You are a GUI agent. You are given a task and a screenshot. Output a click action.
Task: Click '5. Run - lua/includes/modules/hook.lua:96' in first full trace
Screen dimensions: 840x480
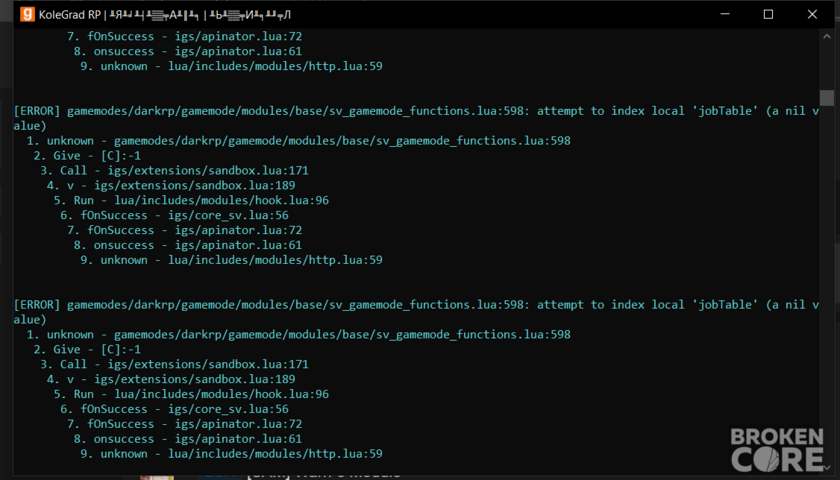tap(191, 200)
